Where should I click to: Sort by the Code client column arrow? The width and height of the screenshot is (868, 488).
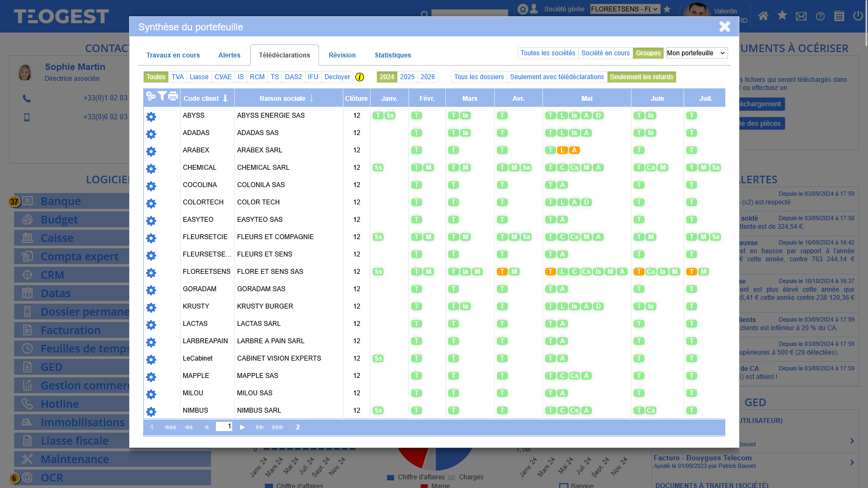(225, 98)
